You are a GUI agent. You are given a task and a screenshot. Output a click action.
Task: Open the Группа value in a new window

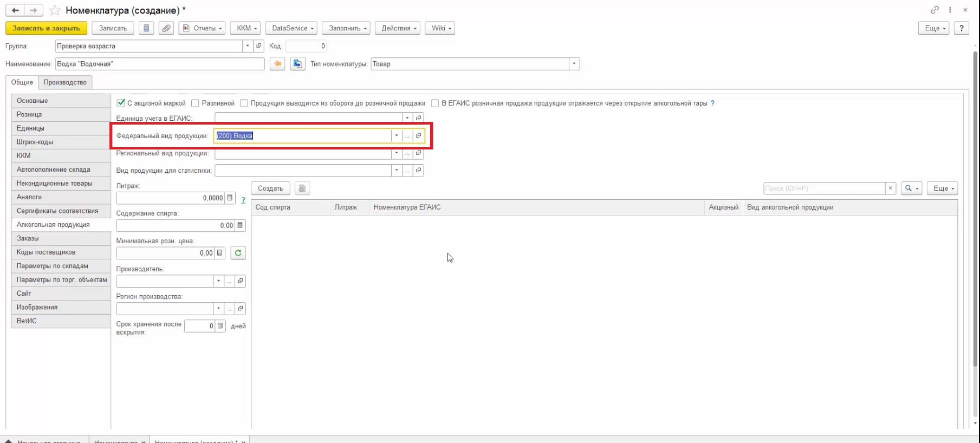point(259,46)
